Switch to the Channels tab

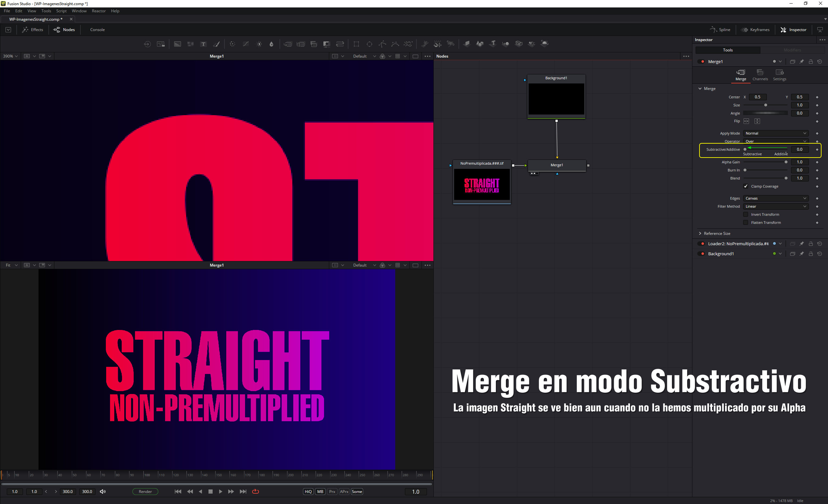point(760,75)
